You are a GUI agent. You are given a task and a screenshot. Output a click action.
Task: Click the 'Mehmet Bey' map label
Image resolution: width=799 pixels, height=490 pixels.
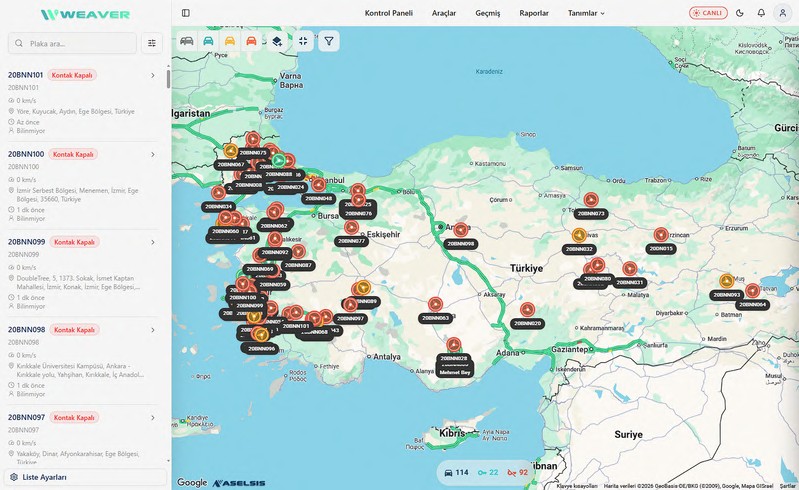coord(455,372)
